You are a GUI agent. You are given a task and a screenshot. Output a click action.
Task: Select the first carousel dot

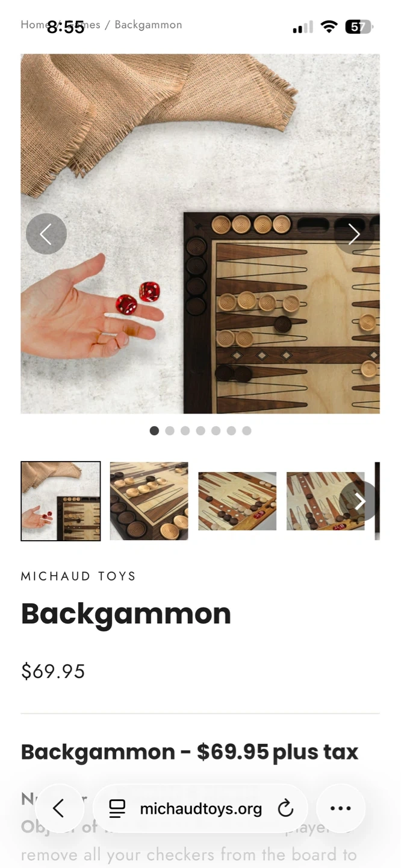coord(154,430)
